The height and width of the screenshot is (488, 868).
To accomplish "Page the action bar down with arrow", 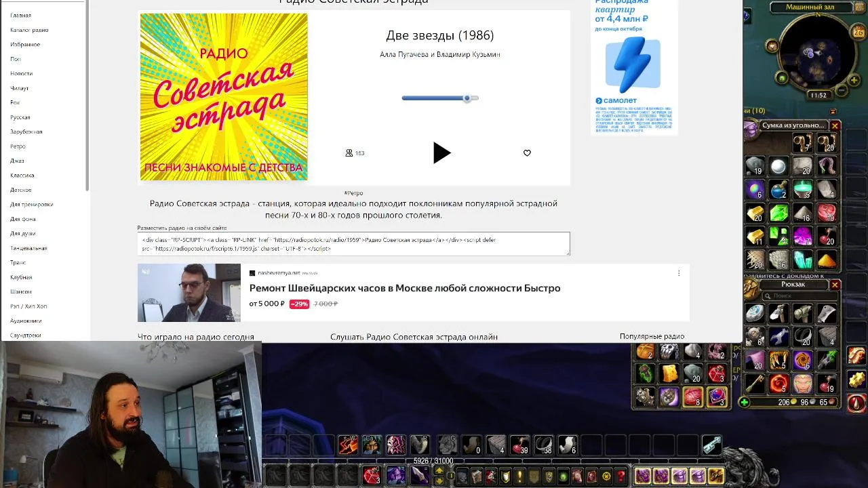I will click(439, 481).
